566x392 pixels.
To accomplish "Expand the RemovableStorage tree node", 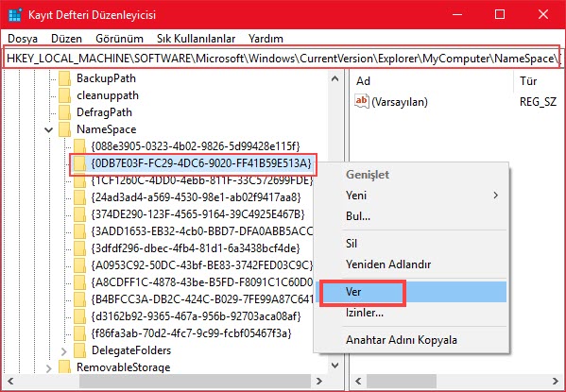I will coord(49,367).
